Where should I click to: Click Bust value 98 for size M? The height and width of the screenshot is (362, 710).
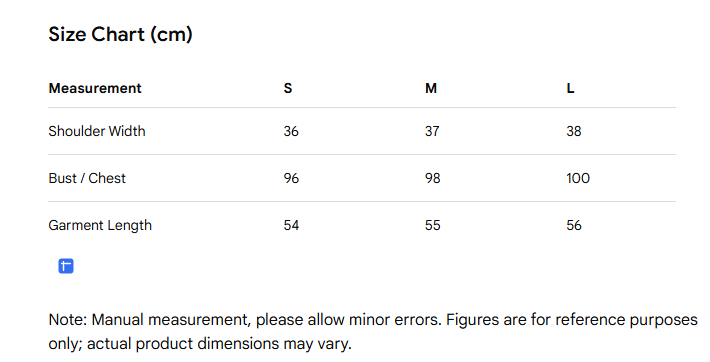click(x=432, y=178)
